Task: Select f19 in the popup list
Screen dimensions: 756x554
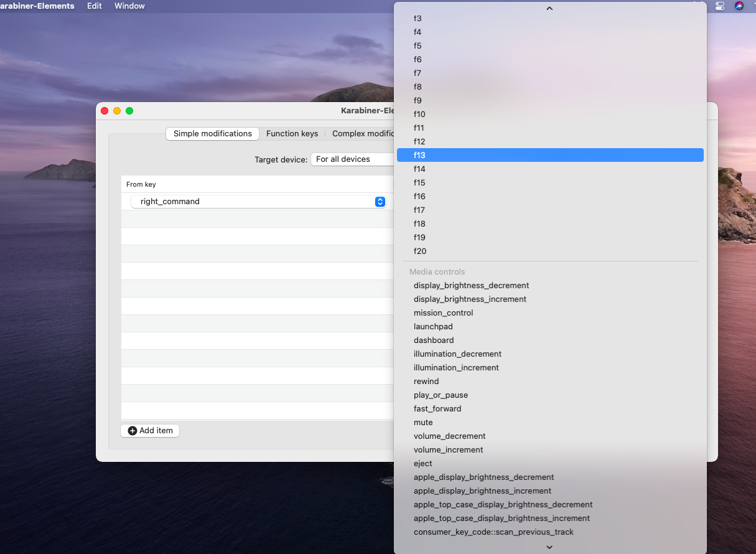Action: point(550,237)
